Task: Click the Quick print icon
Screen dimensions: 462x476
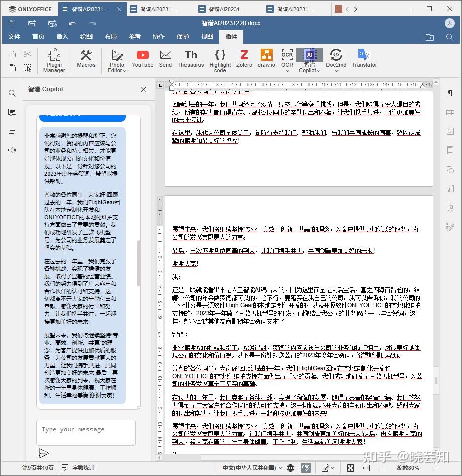Action: click(x=52, y=23)
